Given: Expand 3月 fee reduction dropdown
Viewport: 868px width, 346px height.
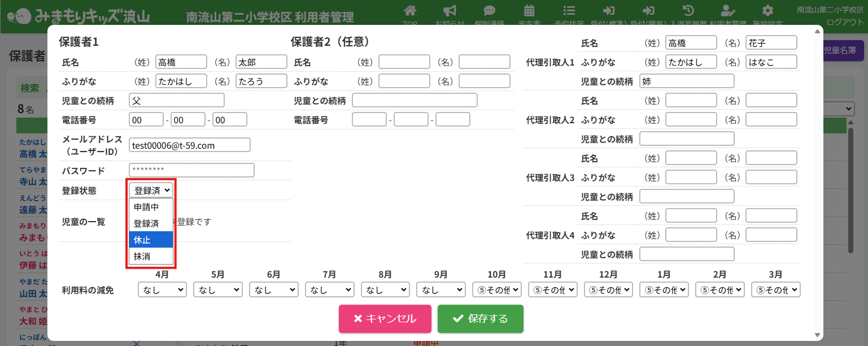Looking at the screenshot, I should tap(776, 290).
